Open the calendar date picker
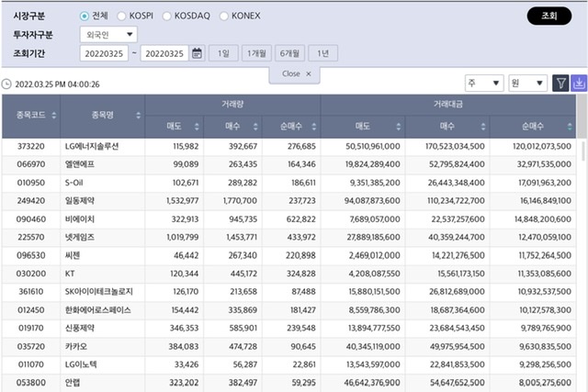This screenshot has width=588, height=392. (197, 53)
